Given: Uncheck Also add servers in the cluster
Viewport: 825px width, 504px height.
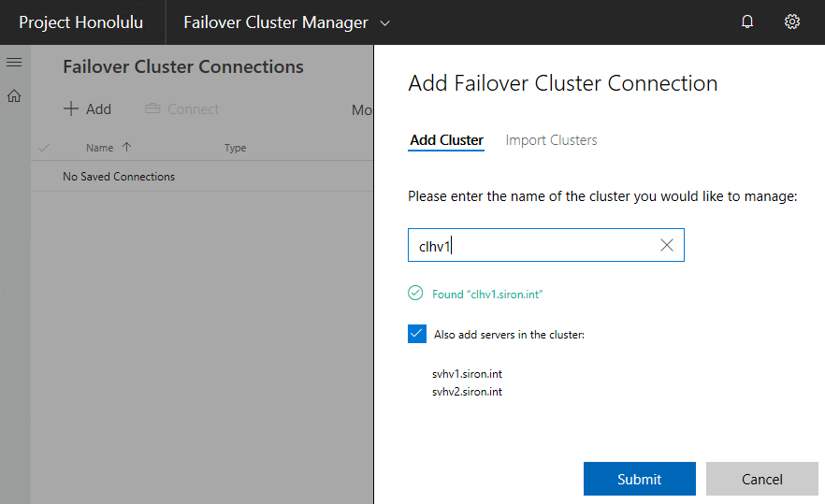Looking at the screenshot, I should tap(417, 334).
